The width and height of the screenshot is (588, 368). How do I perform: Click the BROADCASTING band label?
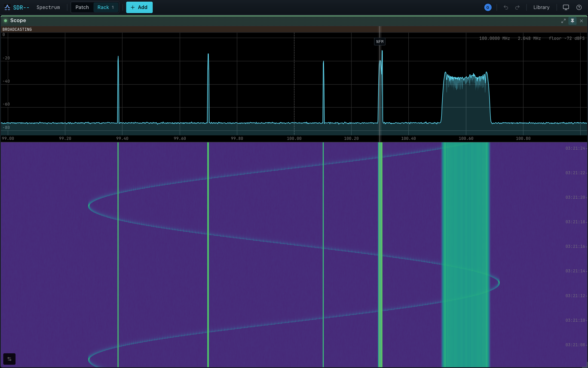[17, 29]
